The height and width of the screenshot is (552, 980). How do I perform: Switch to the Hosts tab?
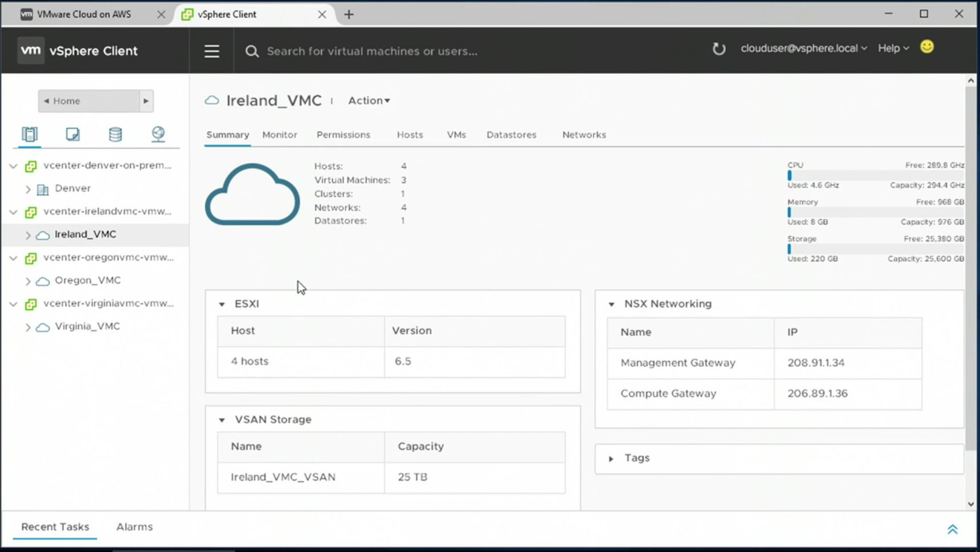pos(410,135)
